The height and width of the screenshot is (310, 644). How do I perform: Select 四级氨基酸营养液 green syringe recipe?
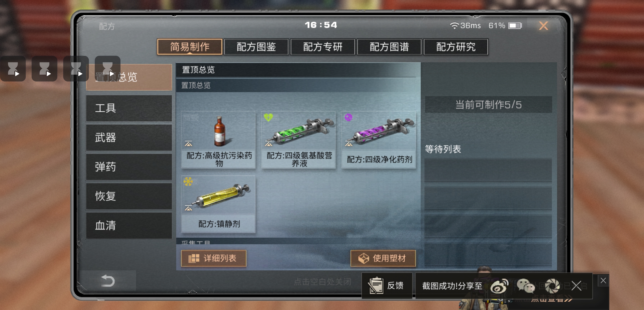point(298,140)
